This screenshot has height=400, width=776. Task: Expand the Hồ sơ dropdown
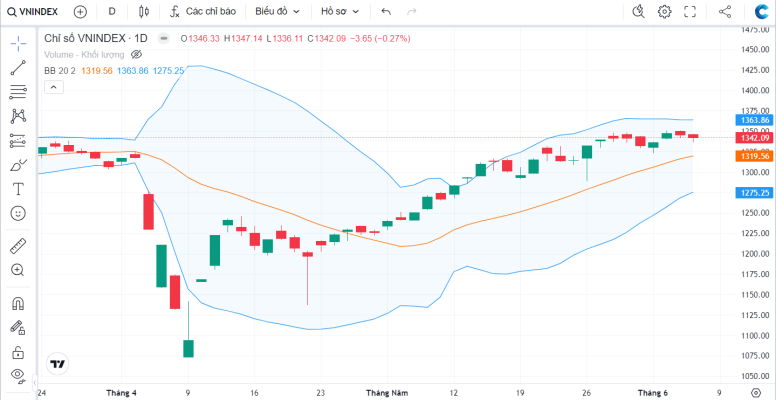[340, 12]
